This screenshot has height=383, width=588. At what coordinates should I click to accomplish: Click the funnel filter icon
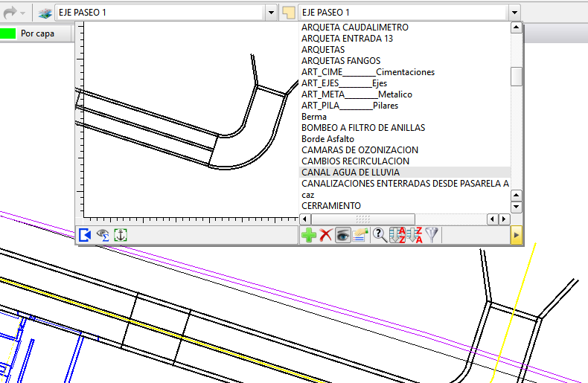[x=432, y=235]
